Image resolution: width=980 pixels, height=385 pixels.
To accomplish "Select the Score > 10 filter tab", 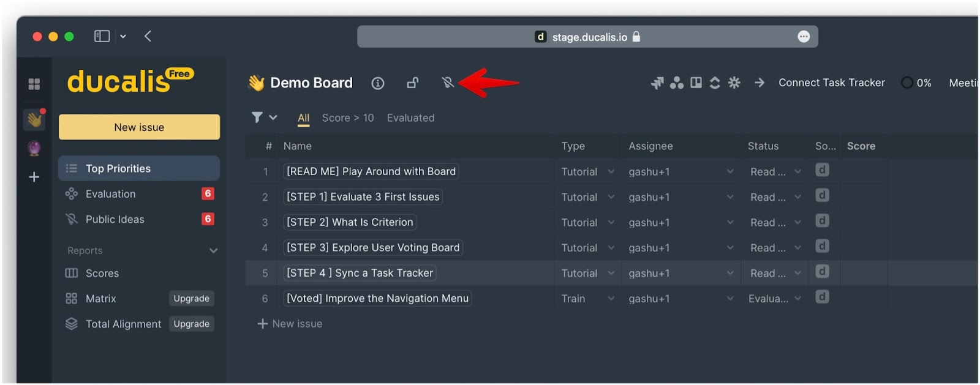I will (348, 118).
